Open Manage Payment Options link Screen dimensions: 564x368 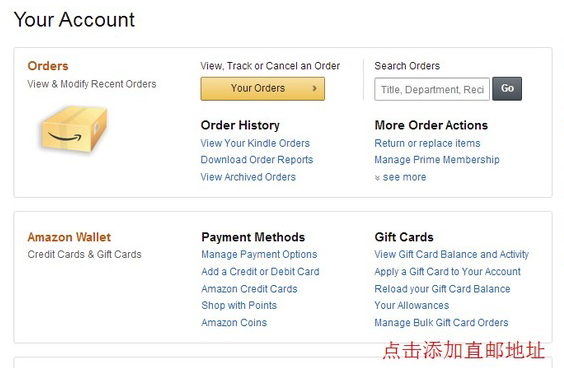click(259, 254)
